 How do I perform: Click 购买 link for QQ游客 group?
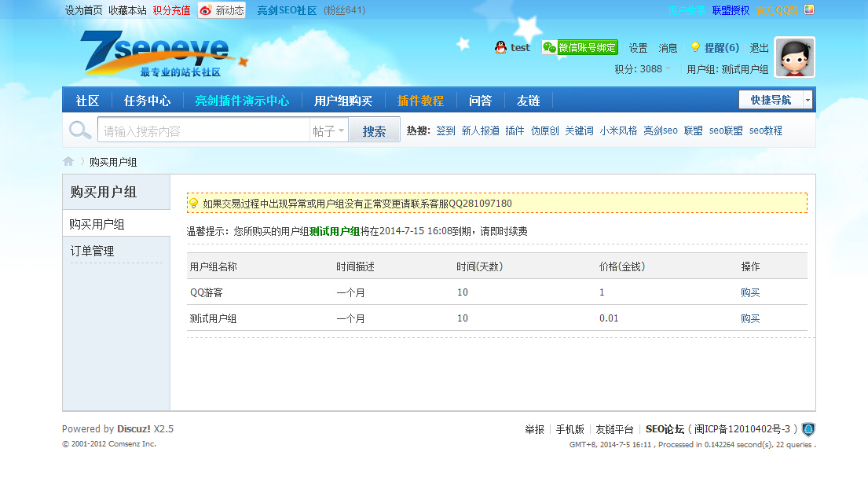(750, 292)
